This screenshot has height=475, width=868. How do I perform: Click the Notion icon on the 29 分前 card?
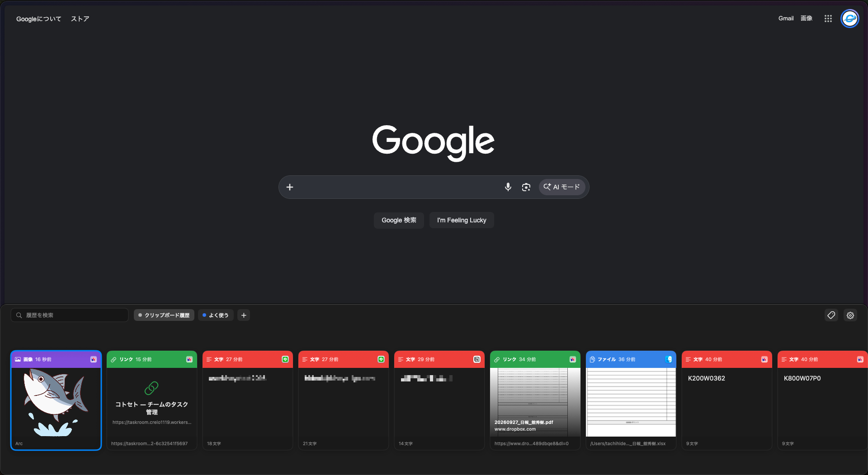477,359
